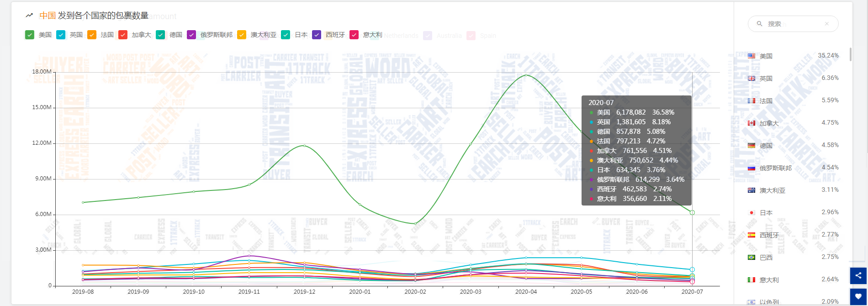The height and width of the screenshot is (306, 868).
Task: Uncheck the 美国 series checkbox
Action: 30,35
